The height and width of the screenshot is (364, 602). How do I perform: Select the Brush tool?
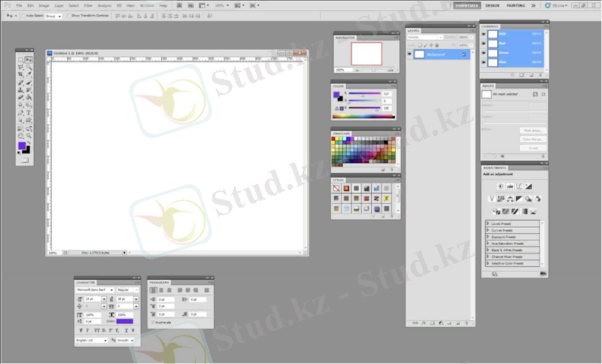click(x=29, y=83)
